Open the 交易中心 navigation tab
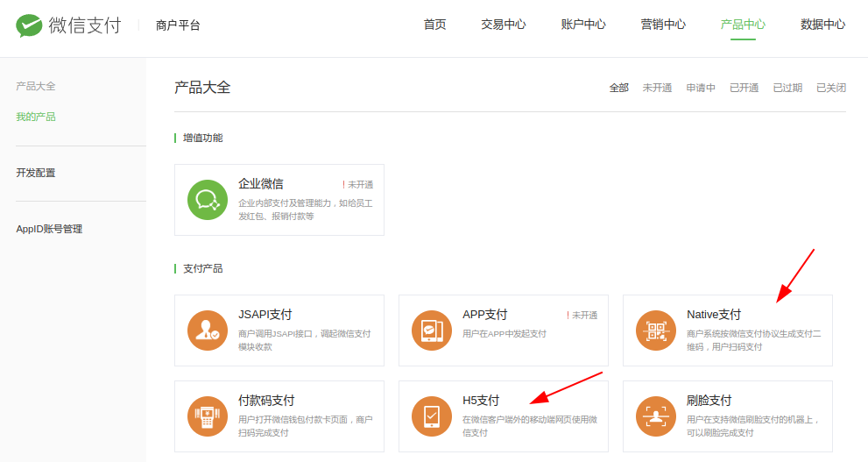This screenshot has height=462, width=868. [504, 25]
